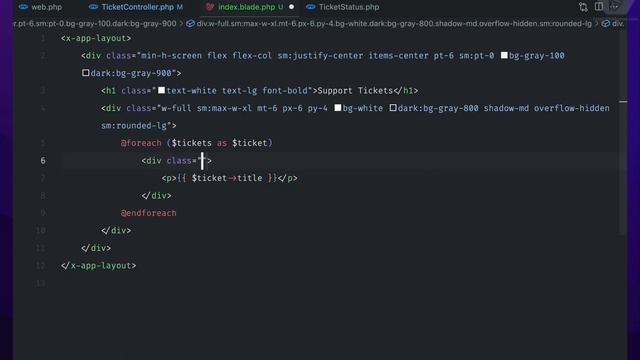Open the more actions ellipsis menu
Viewport: 640px width, 360px height.
coord(614,7)
